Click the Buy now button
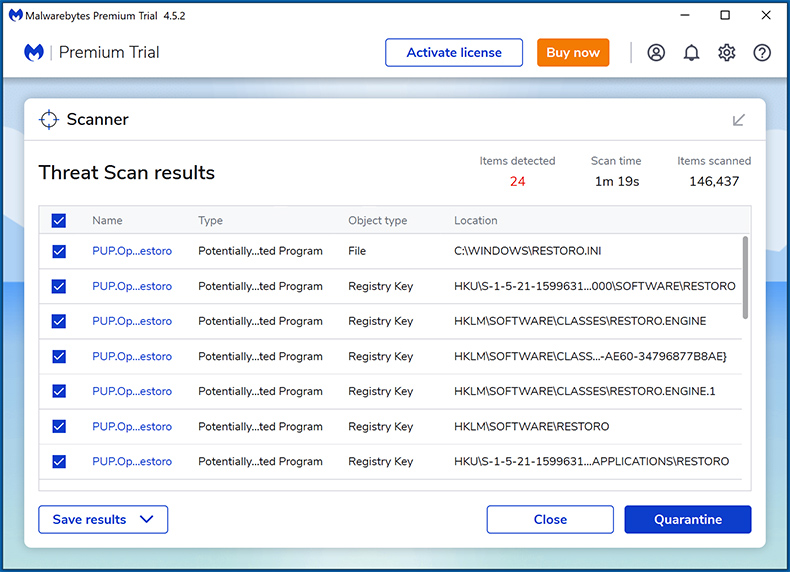790x572 pixels. pos(573,52)
